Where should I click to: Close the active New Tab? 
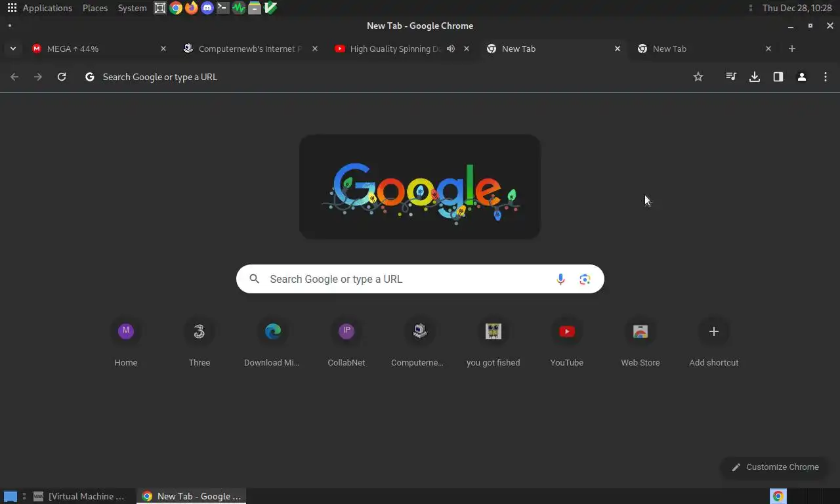(x=617, y=49)
